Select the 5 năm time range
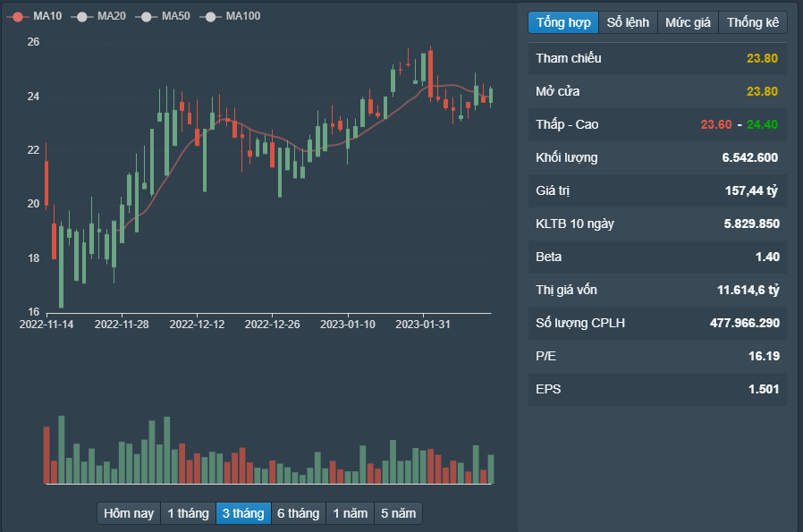Image resolution: width=803 pixels, height=532 pixels. point(399,513)
